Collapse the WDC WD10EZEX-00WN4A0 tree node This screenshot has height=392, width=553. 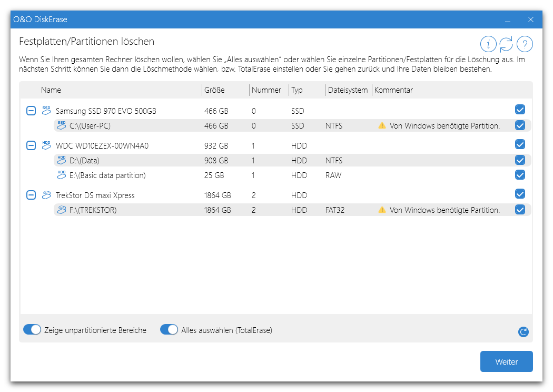[x=31, y=145]
